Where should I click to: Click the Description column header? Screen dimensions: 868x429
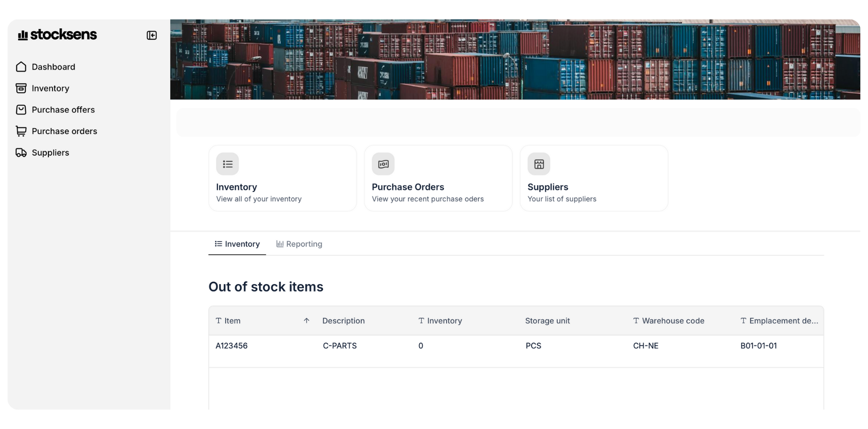(343, 321)
